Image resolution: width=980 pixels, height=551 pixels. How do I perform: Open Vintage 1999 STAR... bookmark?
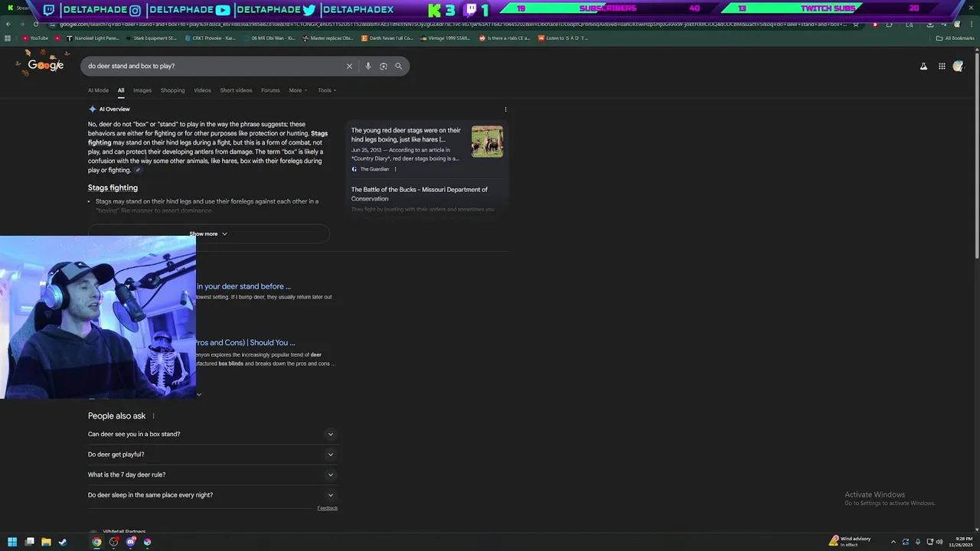coord(446,37)
